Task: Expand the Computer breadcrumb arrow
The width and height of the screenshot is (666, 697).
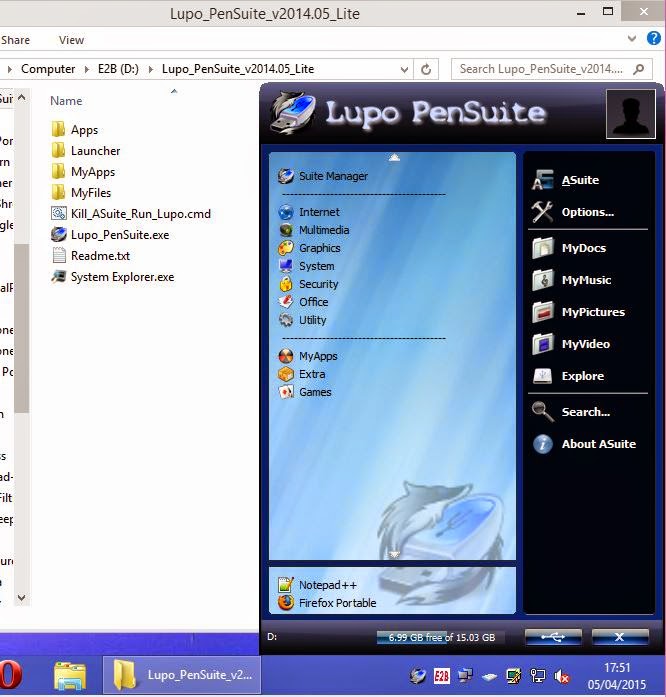Action: [87, 69]
